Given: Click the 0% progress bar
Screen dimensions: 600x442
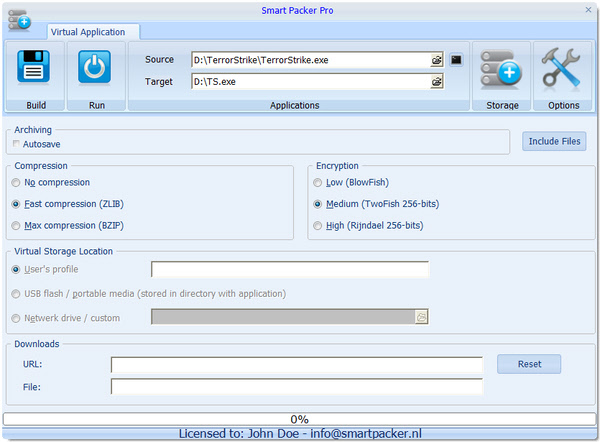Looking at the screenshot, I should (x=299, y=419).
